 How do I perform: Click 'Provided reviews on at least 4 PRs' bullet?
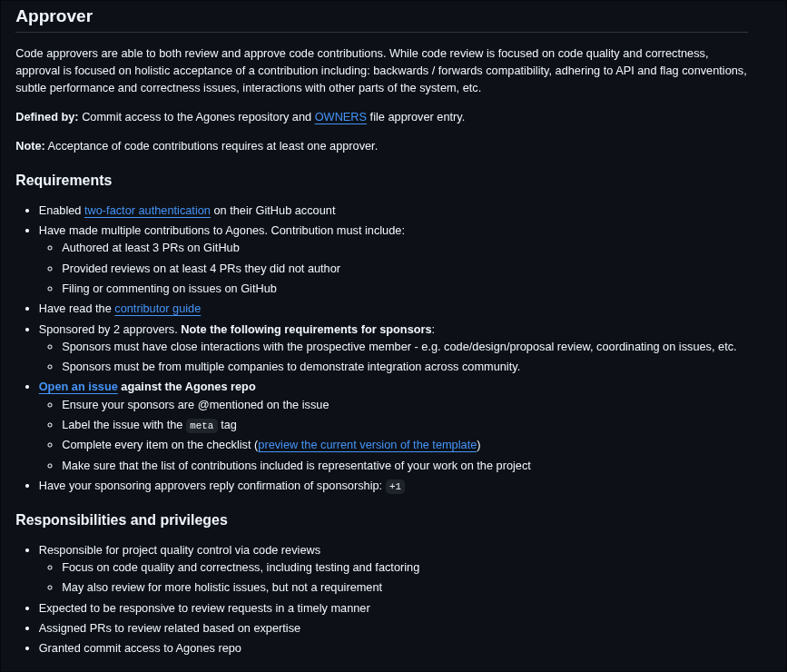coord(201,269)
